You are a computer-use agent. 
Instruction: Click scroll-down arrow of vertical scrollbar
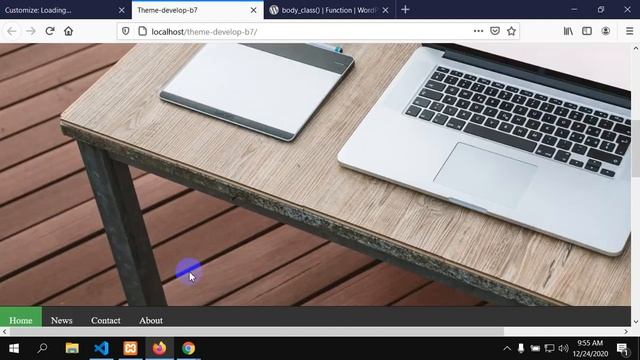[636, 322]
